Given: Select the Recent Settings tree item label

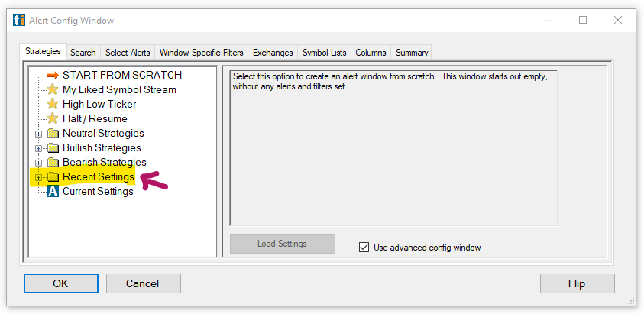Looking at the screenshot, I should pyautogui.click(x=99, y=177).
